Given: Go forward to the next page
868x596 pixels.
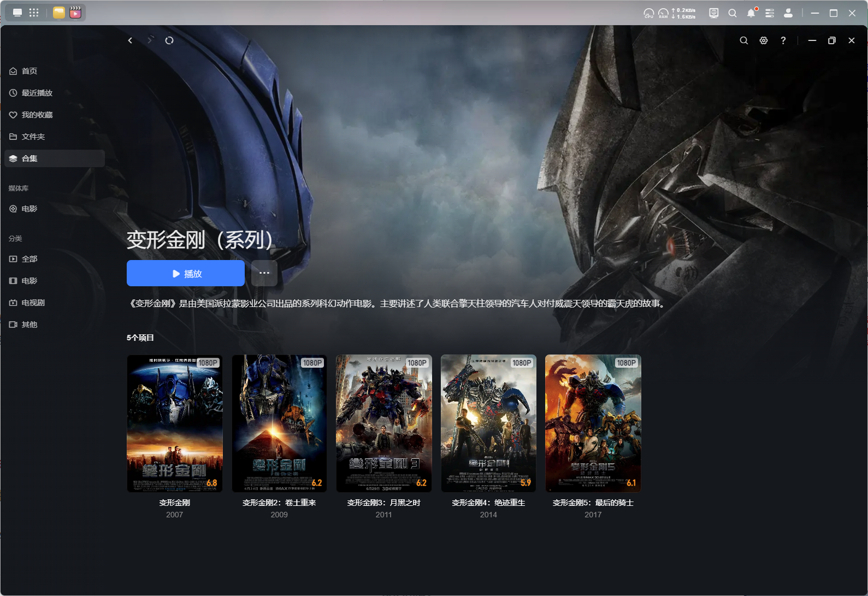Looking at the screenshot, I should point(150,40).
